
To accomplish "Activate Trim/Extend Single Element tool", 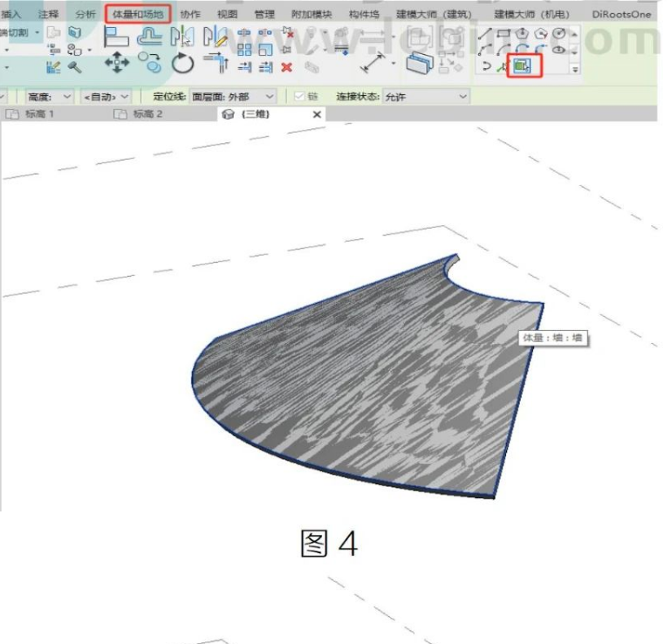I will point(244,66).
